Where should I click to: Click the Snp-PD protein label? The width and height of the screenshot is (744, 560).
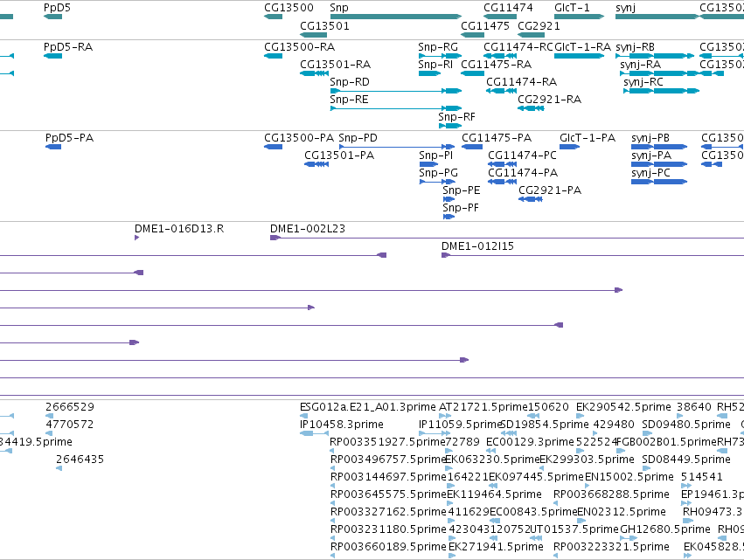tap(358, 138)
